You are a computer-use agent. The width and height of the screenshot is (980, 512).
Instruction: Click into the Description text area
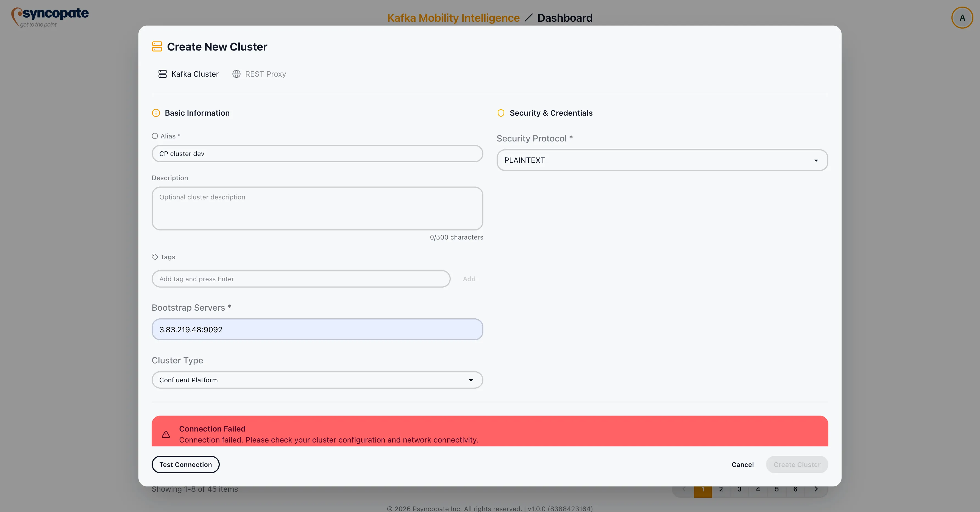tap(317, 208)
